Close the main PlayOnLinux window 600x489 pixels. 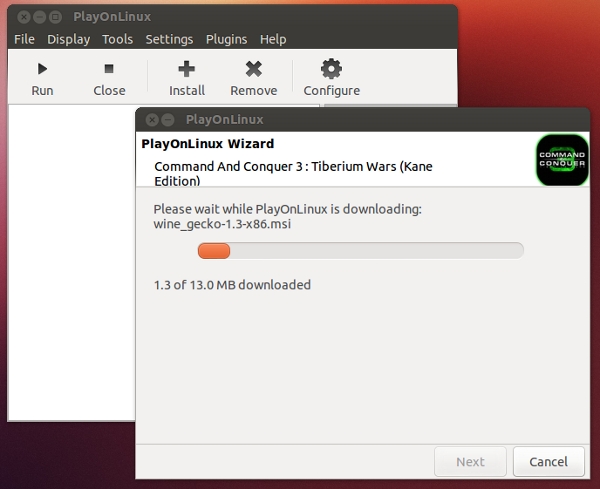click(x=24, y=17)
